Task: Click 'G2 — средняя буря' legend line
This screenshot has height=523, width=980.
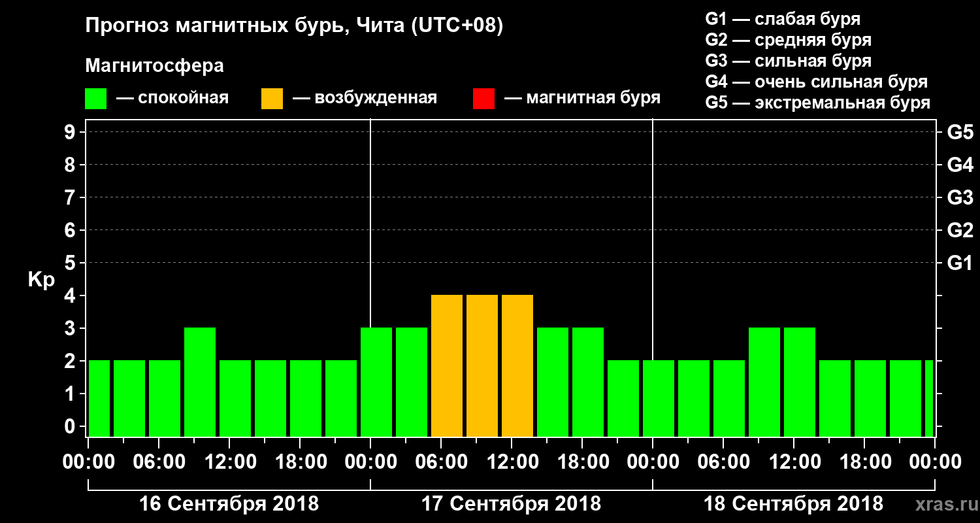Action: (x=789, y=40)
